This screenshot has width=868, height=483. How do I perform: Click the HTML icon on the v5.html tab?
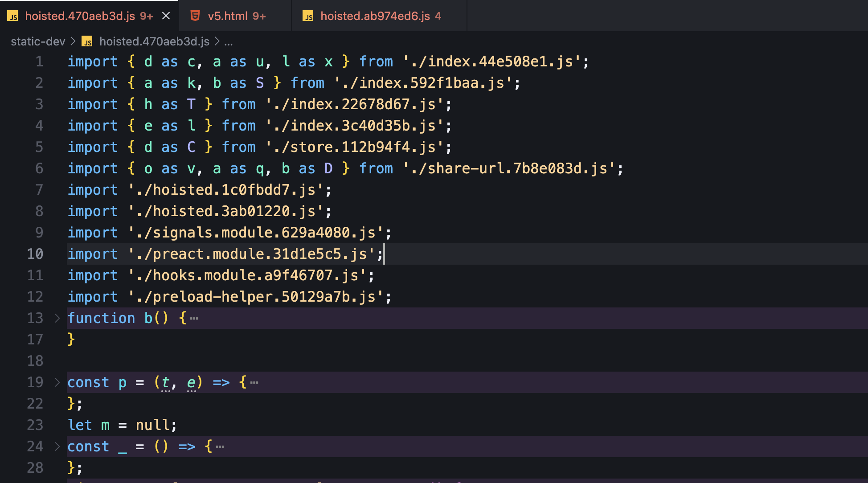195,16
